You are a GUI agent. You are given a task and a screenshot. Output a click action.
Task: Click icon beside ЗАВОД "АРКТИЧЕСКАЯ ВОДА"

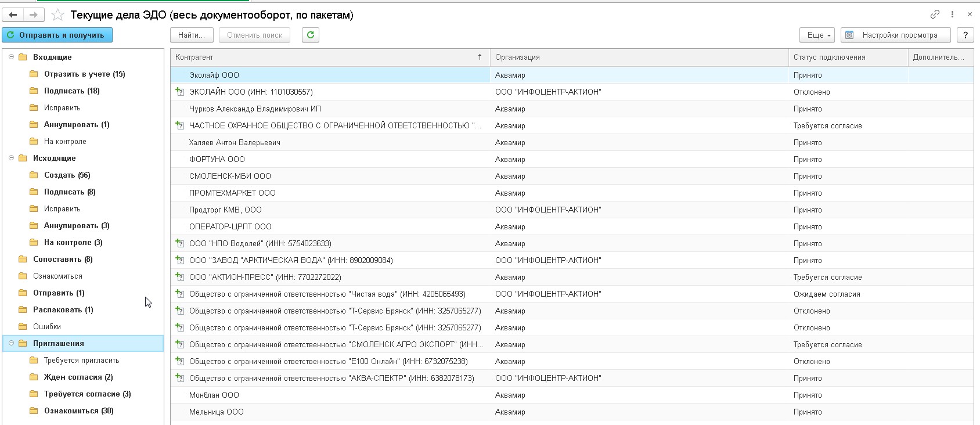(x=180, y=260)
